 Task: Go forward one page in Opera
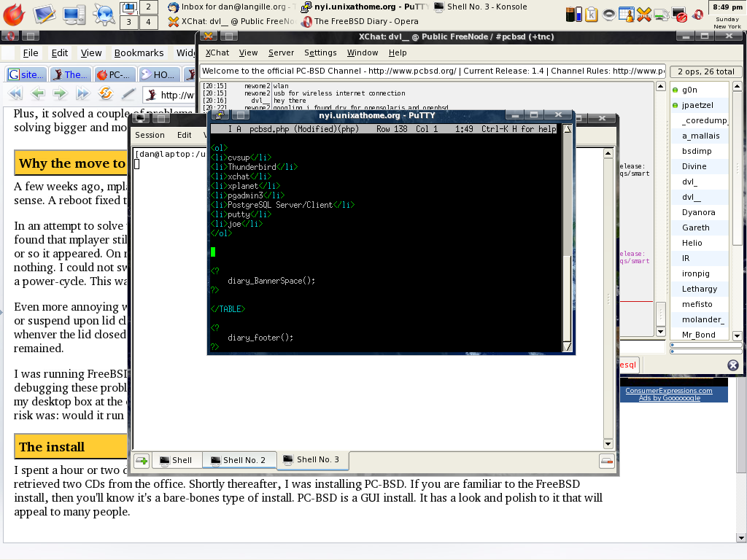point(60,94)
